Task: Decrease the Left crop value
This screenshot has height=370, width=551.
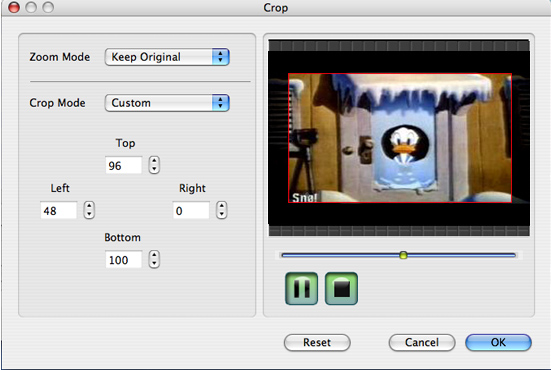Action: [89, 215]
